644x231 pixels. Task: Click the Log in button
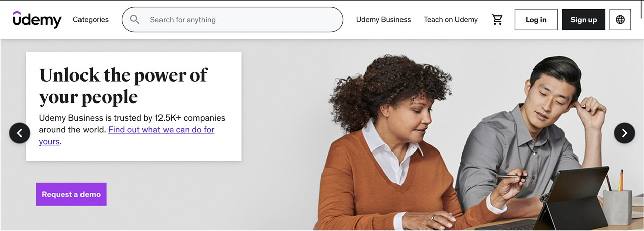click(x=536, y=20)
